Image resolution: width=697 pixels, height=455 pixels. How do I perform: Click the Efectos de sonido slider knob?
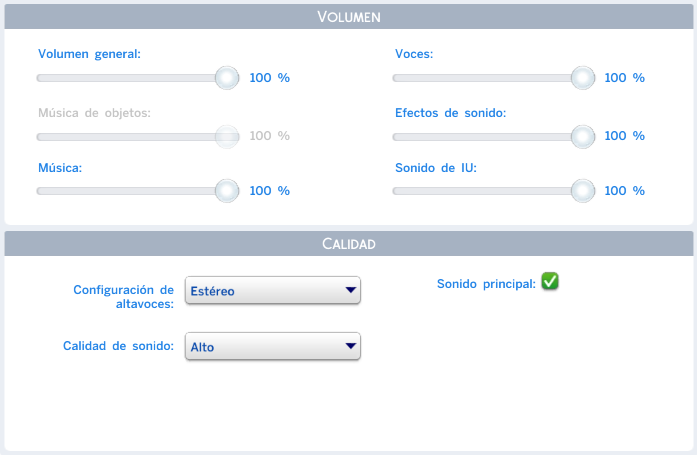coord(583,135)
